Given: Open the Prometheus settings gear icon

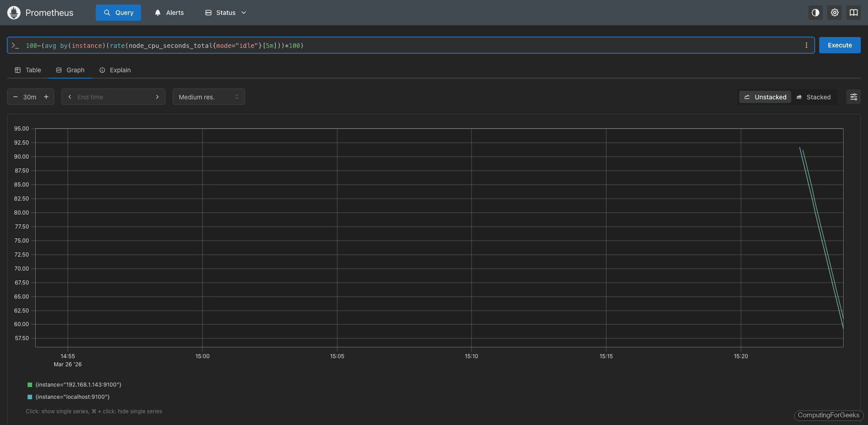Looking at the screenshot, I should [x=835, y=13].
